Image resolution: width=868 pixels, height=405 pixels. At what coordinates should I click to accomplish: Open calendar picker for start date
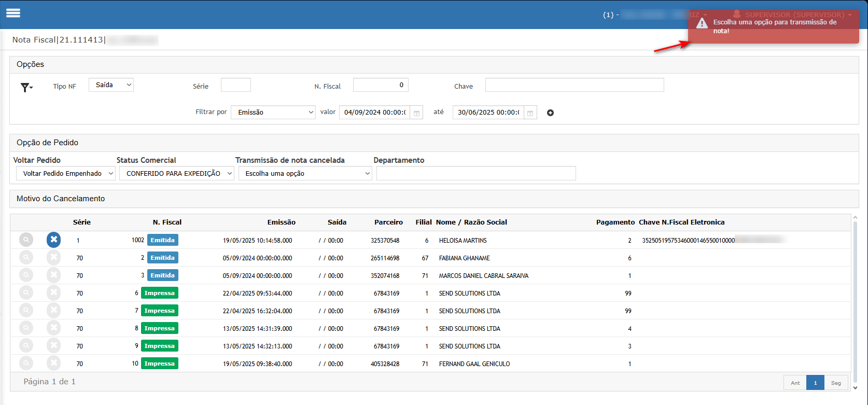click(x=416, y=113)
